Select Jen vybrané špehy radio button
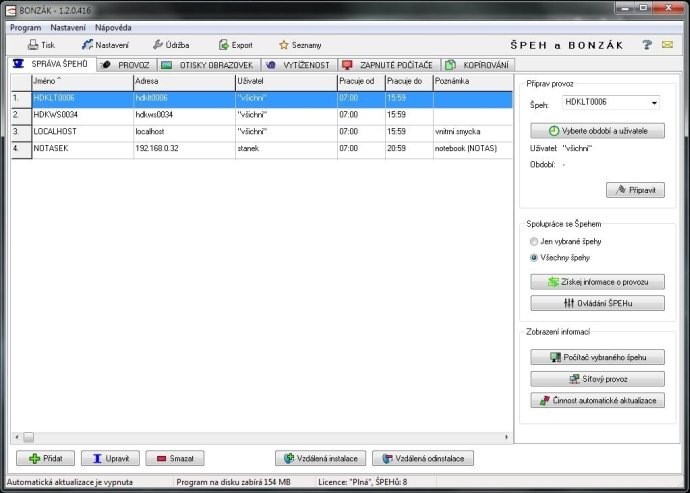Image resolution: width=690 pixels, height=493 pixels. (x=534, y=241)
